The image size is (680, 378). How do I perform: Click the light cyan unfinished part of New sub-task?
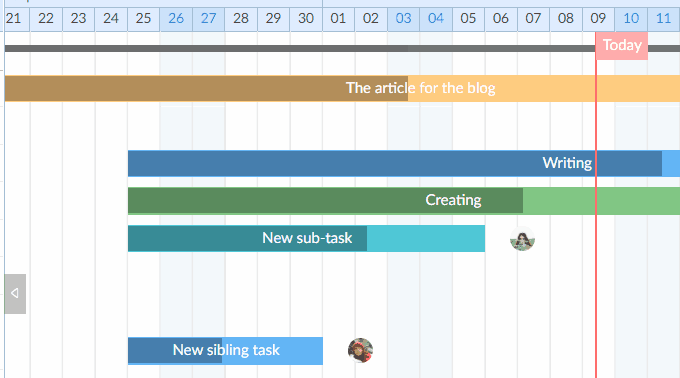coord(426,238)
